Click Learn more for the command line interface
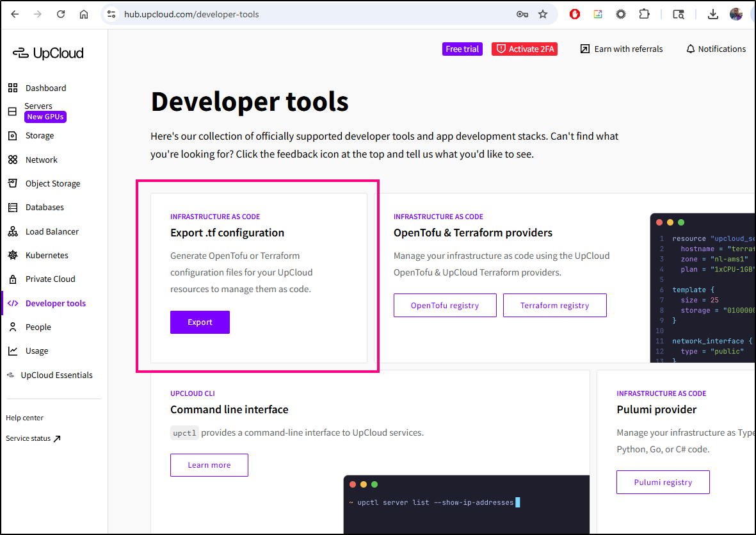The image size is (756, 535). pos(209,465)
